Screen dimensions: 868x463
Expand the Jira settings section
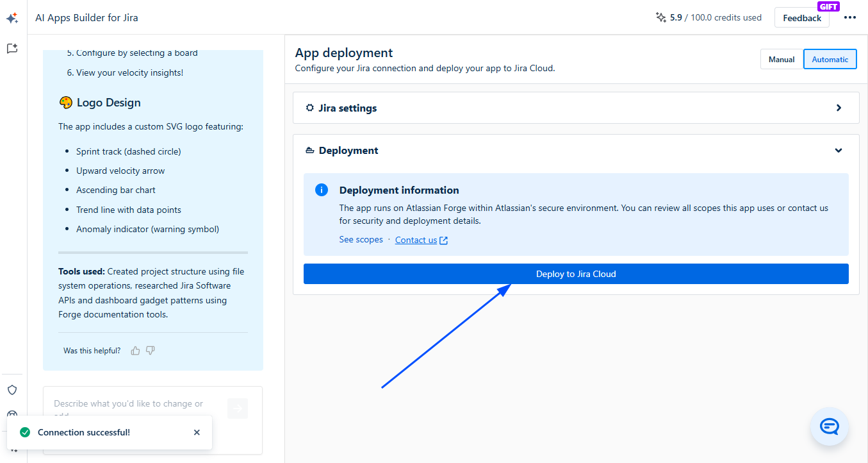(x=839, y=108)
